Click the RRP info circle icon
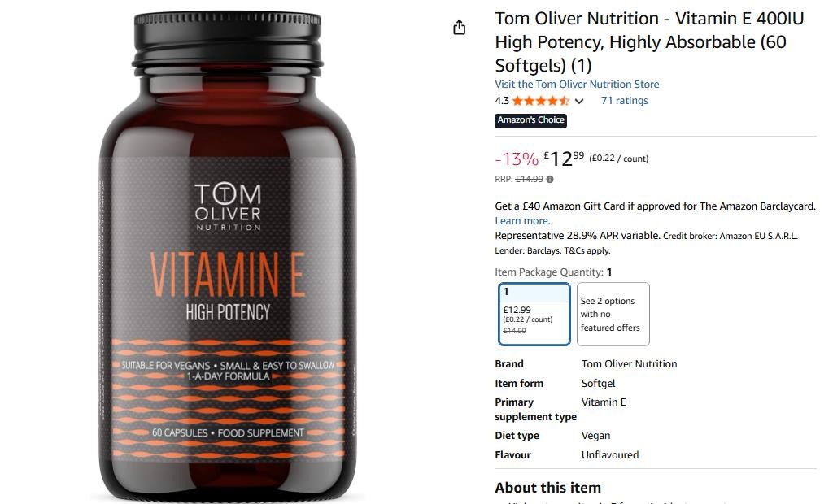The height and width of the screenshot is (504, 833). [550, 180]
